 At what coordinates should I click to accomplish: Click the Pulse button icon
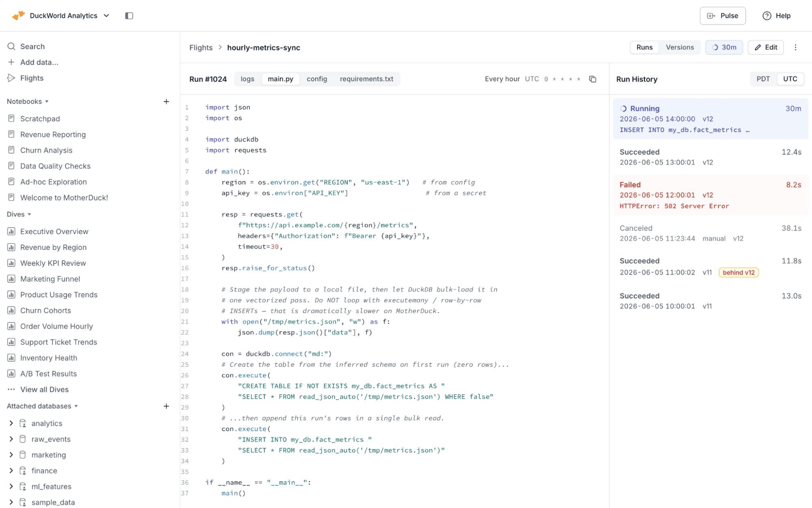coord(711,16)
